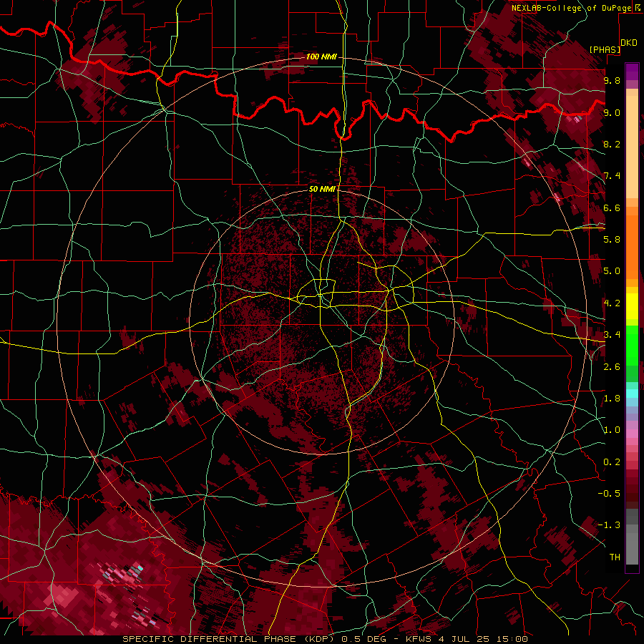Click the "TH" threshold label on the scale
Image resolution: width=644 pixels, height=644 pixels.
pyautogui.click(x=615, y=557)
